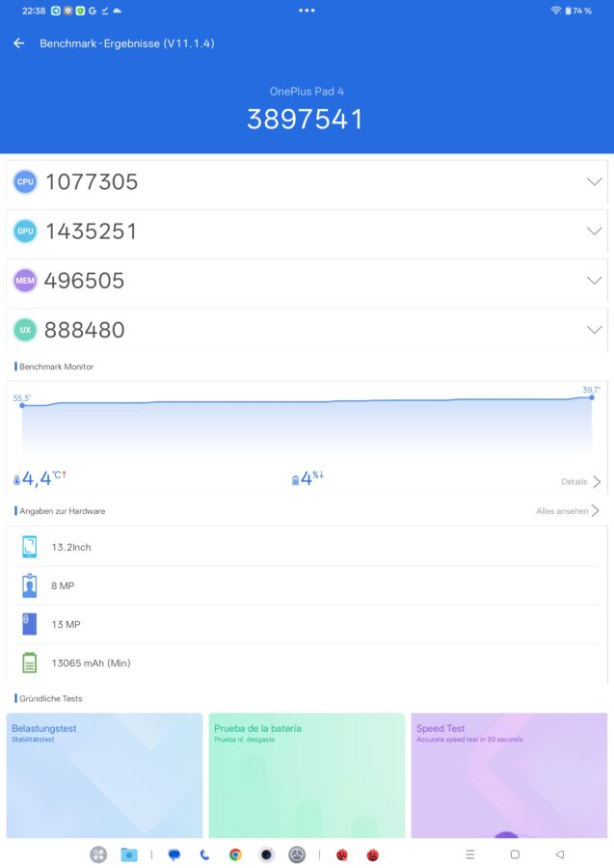Viewport: 614px width, 868px height.
Task: Open the Messages app in the taskbar
Action: pyautogui.click(x=174, y=854)
